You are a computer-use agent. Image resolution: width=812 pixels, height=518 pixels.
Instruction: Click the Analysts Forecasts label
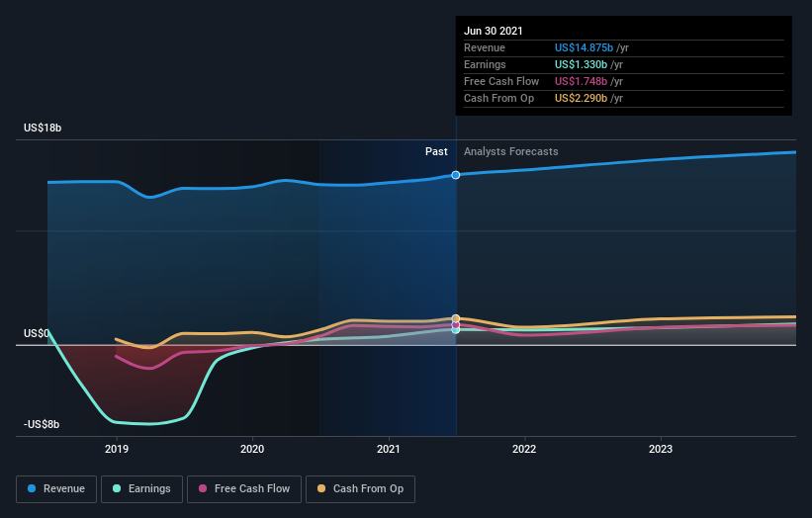(x=510, y=151)
